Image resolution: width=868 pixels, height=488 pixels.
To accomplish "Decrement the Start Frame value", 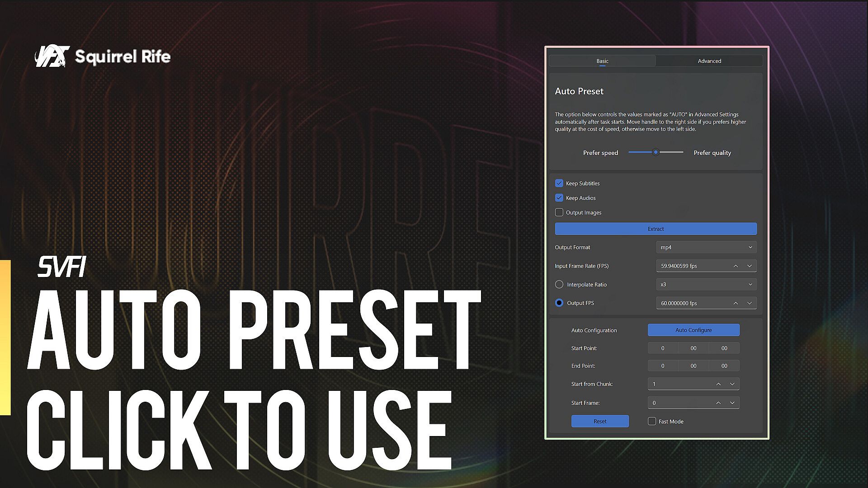I will tap(732, 403).
